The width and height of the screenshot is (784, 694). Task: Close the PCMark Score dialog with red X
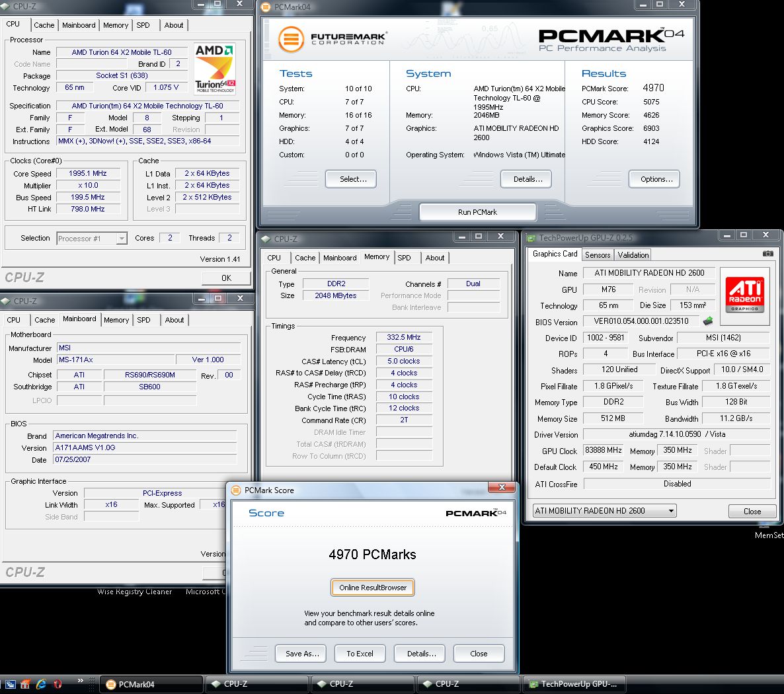tap(502, 487)
